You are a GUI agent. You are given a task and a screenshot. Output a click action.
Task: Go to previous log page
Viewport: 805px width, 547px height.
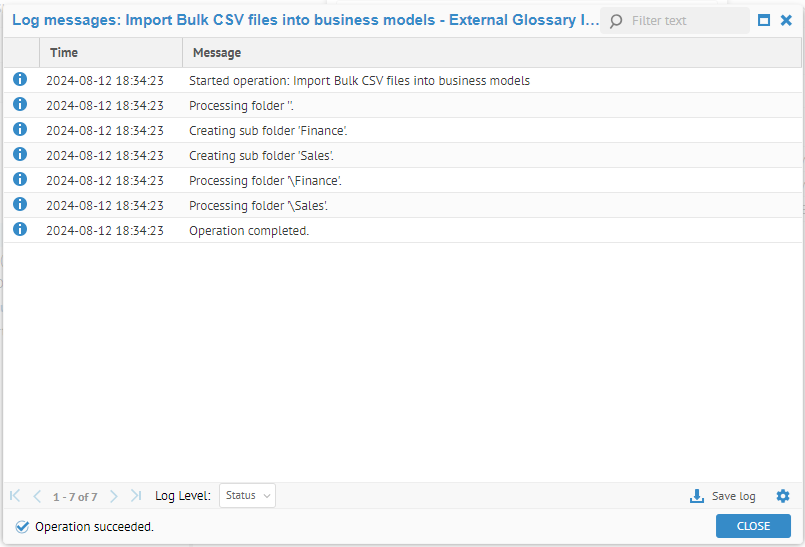[x=37, y=496]
